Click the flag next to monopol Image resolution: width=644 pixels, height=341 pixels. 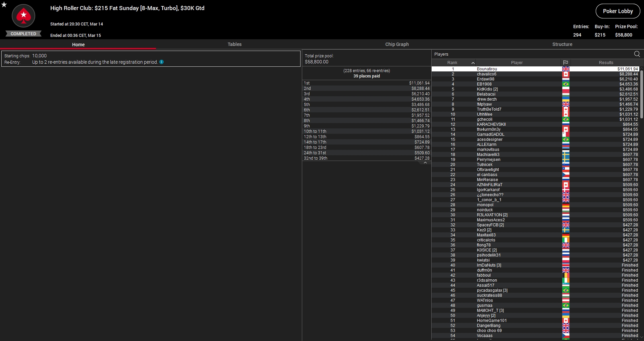coord(566,205)
